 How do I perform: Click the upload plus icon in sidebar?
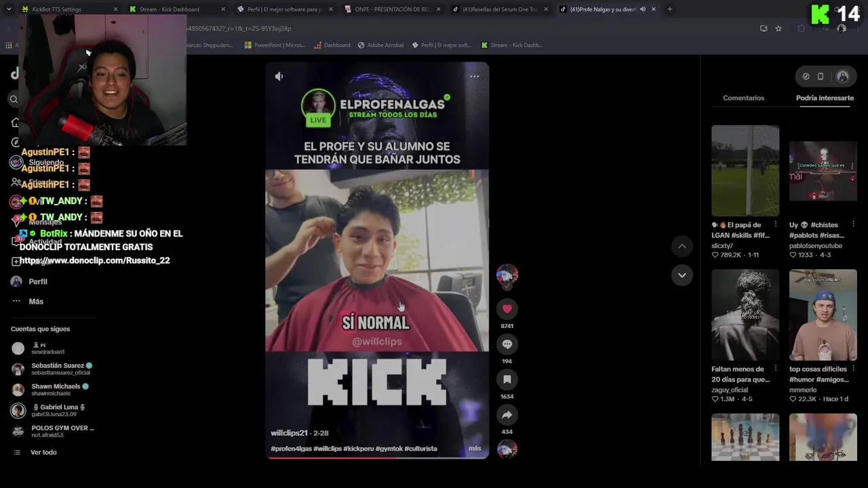pyautogui.click(x=16, y=262)
